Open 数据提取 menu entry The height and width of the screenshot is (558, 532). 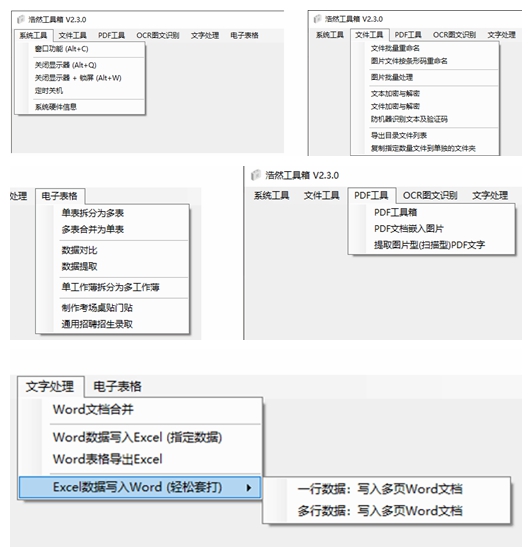coord(79,267)
